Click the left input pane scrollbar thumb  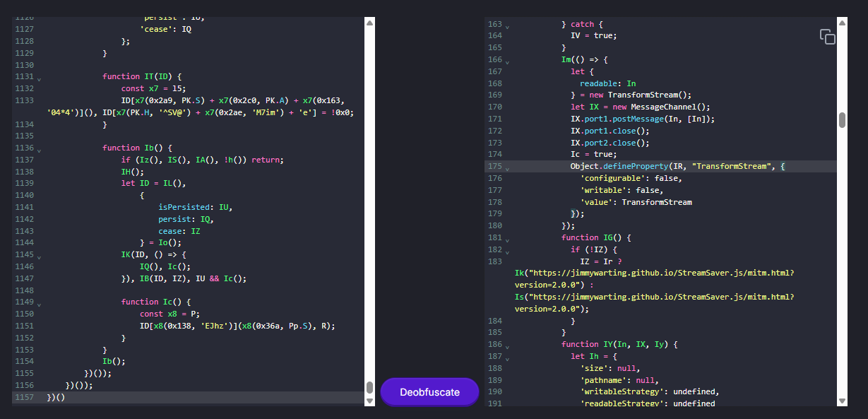[369, 387]
